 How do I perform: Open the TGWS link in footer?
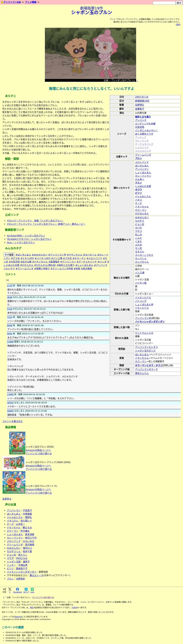[74, 607]
